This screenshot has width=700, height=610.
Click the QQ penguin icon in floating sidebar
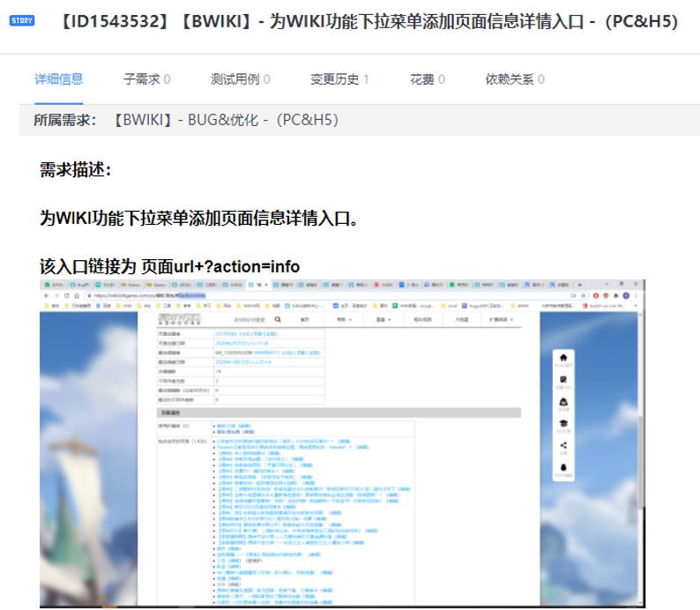[x=563, y=468]
